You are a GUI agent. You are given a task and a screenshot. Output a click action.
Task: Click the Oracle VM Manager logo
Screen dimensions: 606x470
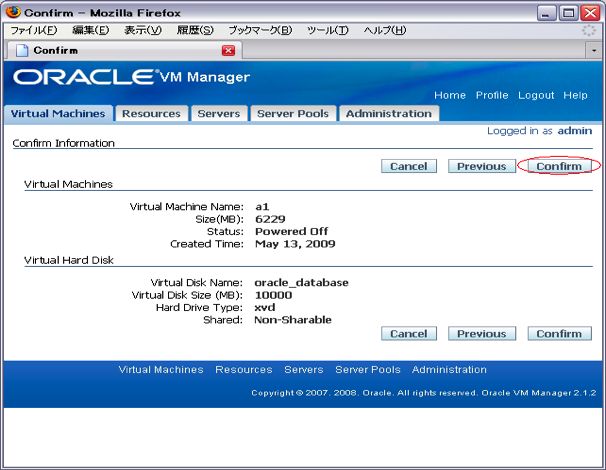click(x=132, y=77)
